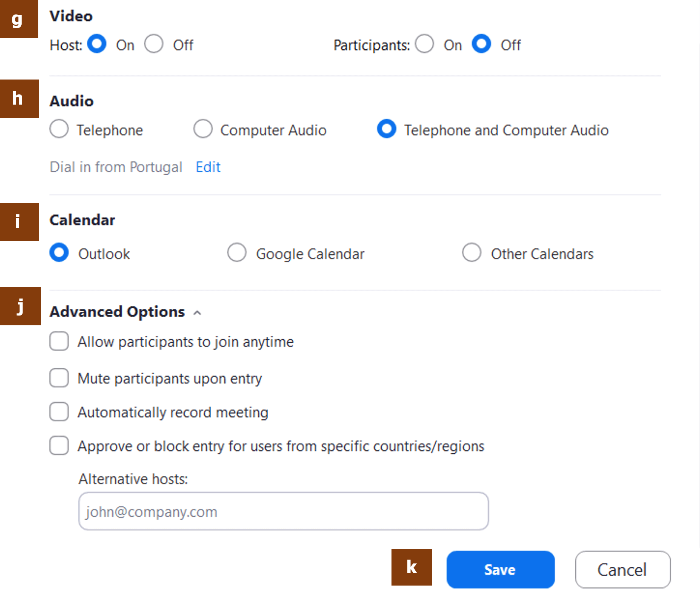Select Telephone and Computer Audio
The width and height of the screenshot is (700, 603).
pos(387,129)
